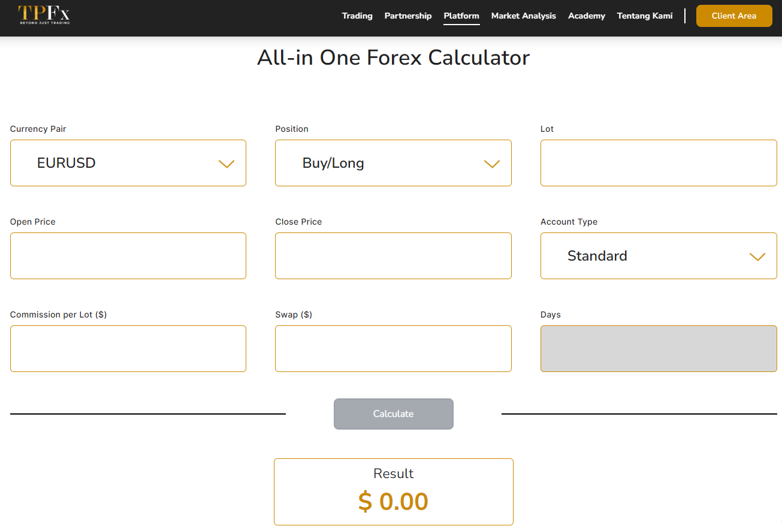Open Tentang Kami menu

[x=645, y=16]
